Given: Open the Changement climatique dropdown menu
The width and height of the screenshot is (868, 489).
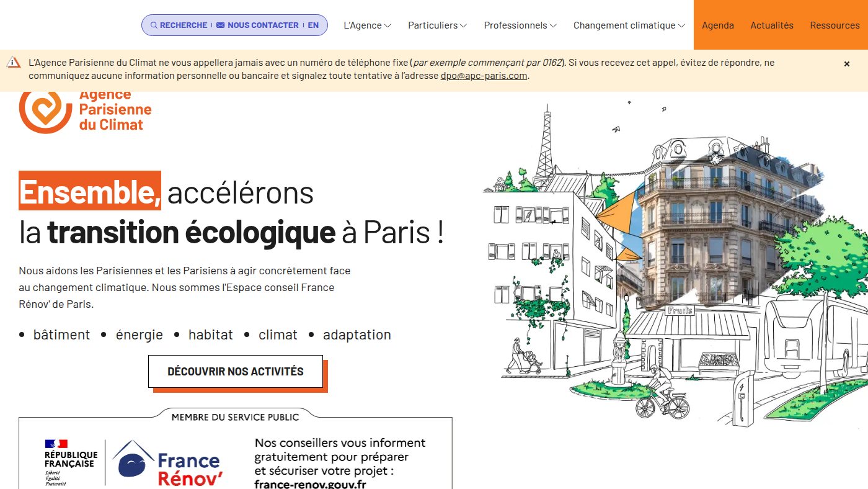Looking at the screenshot, I should [x=629, y=25].
